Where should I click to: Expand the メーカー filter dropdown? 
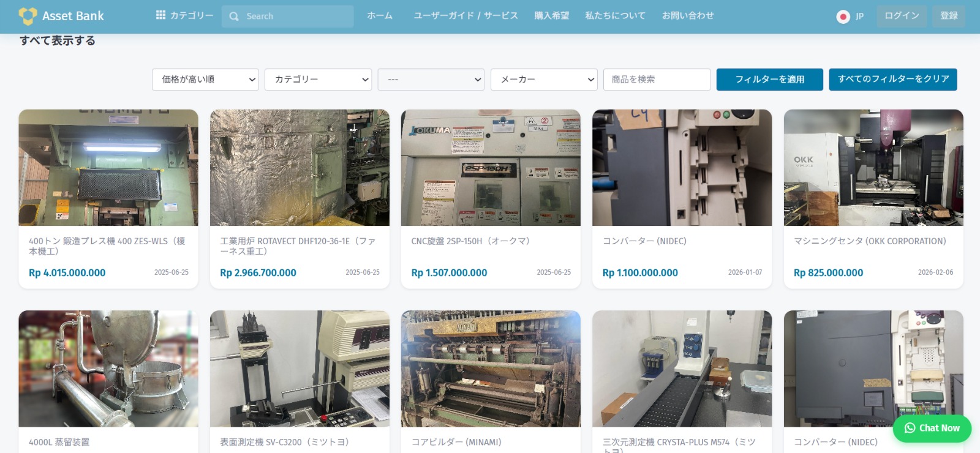[543, 80]
